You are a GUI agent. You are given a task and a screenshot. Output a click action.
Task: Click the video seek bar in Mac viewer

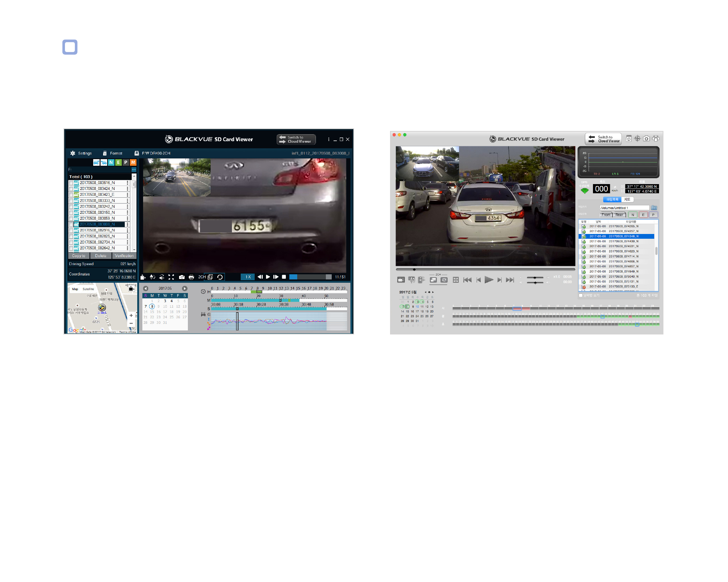pos(485,270)
